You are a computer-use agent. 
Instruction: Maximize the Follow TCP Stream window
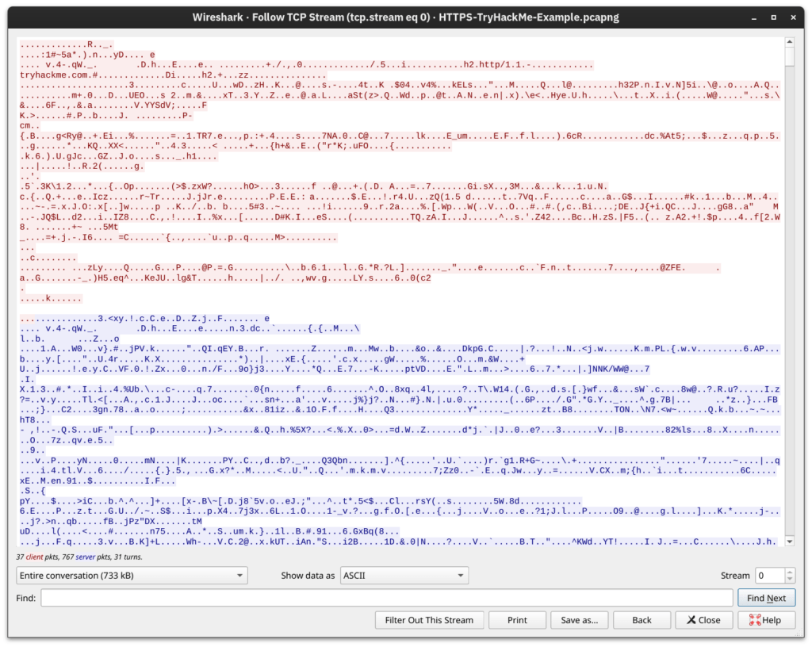[774, 17]
